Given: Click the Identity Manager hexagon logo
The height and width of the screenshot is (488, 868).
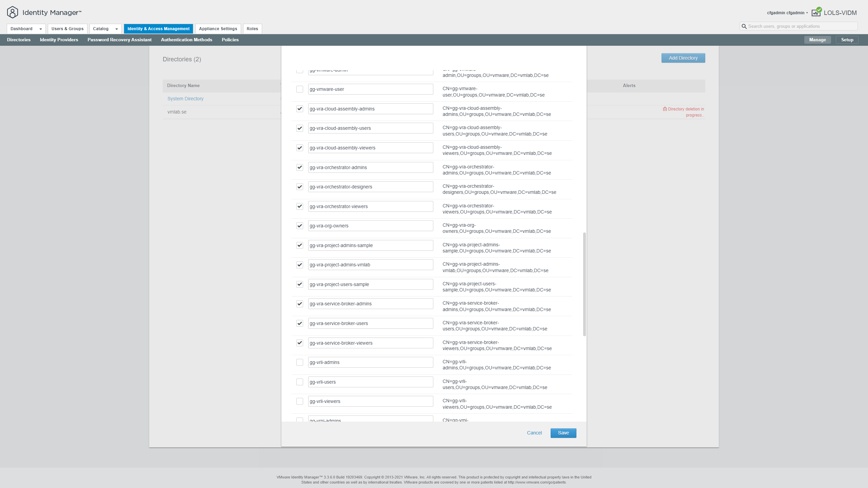Looking at the screenshot, I should pyautogui.click(x=13, y=13).
